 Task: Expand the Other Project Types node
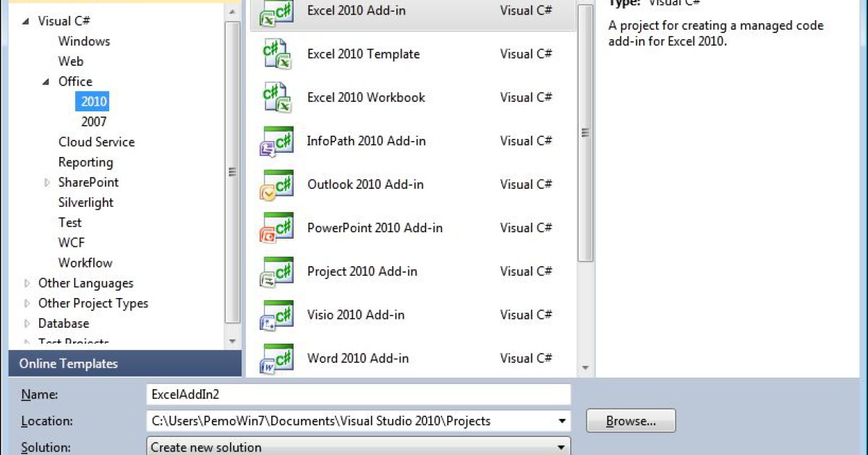coord(27,303)
